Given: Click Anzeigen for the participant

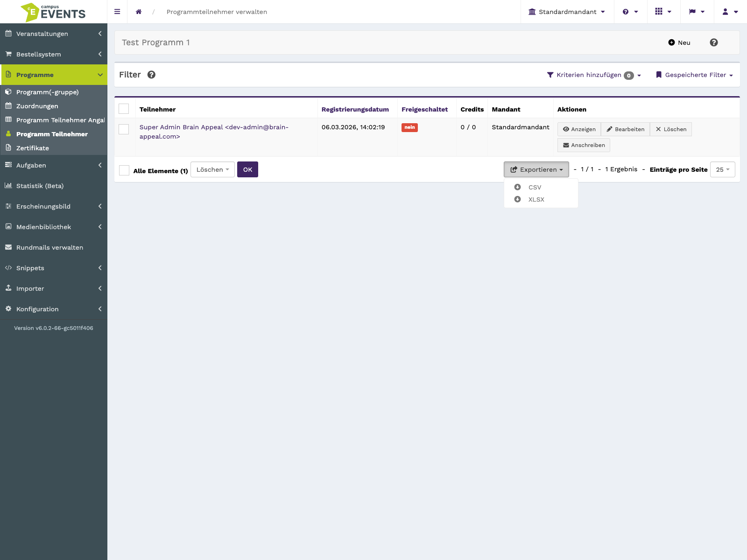Looking at the screenshot, I should 579,129.
